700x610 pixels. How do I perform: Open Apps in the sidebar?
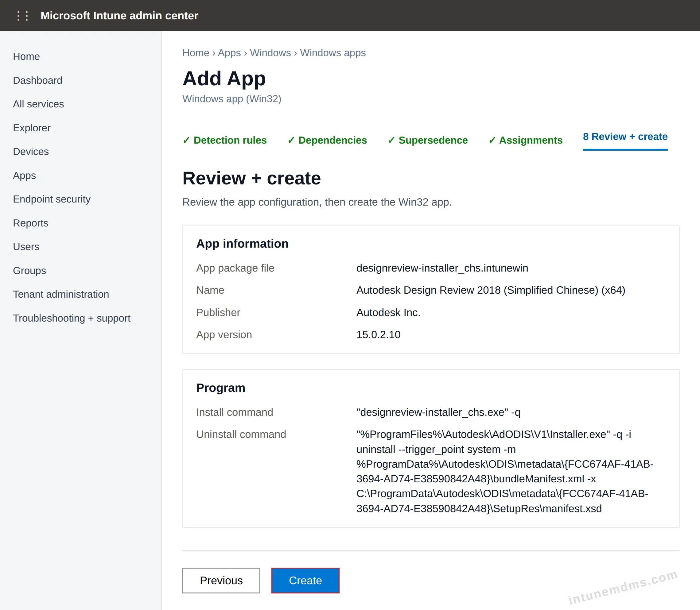click(24, 175)
